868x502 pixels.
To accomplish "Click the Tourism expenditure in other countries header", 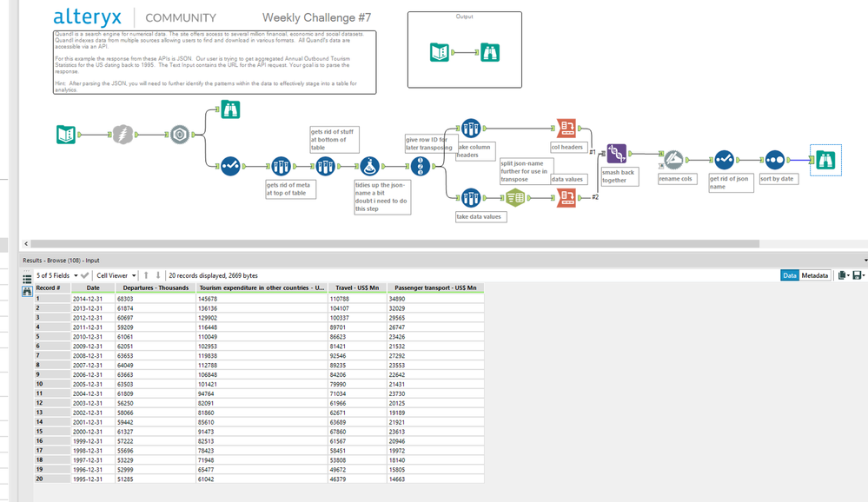I will [x=262, y=287].
